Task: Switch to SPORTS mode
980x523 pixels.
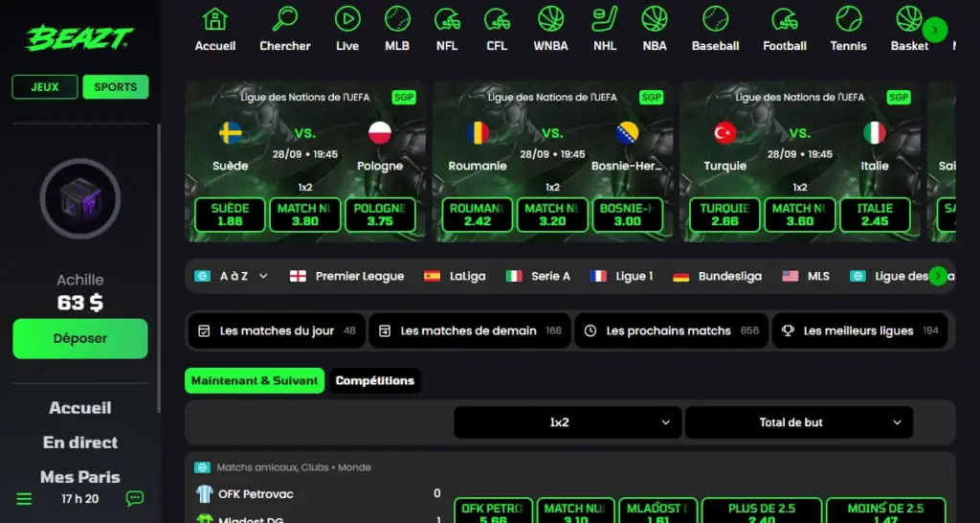Action: 116,87
